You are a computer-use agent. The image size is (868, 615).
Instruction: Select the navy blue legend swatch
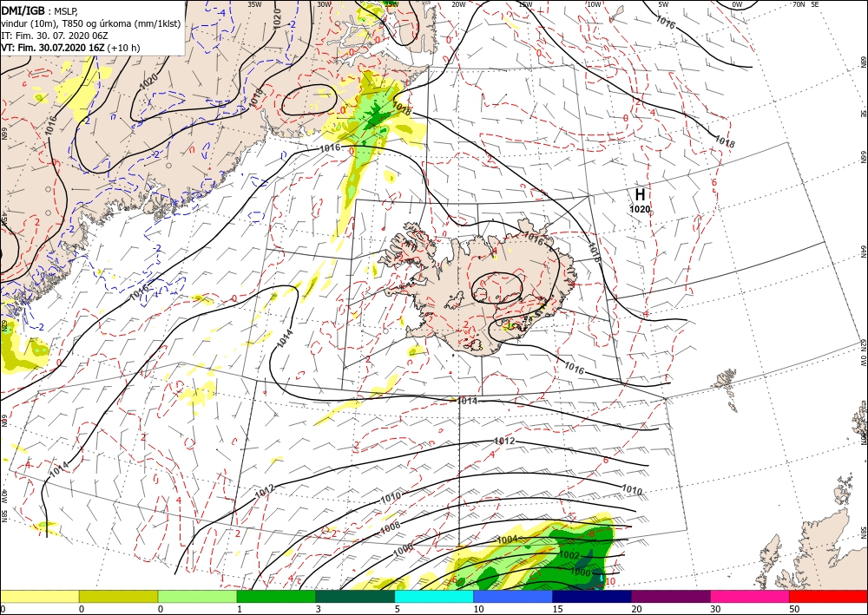(592, 596)
